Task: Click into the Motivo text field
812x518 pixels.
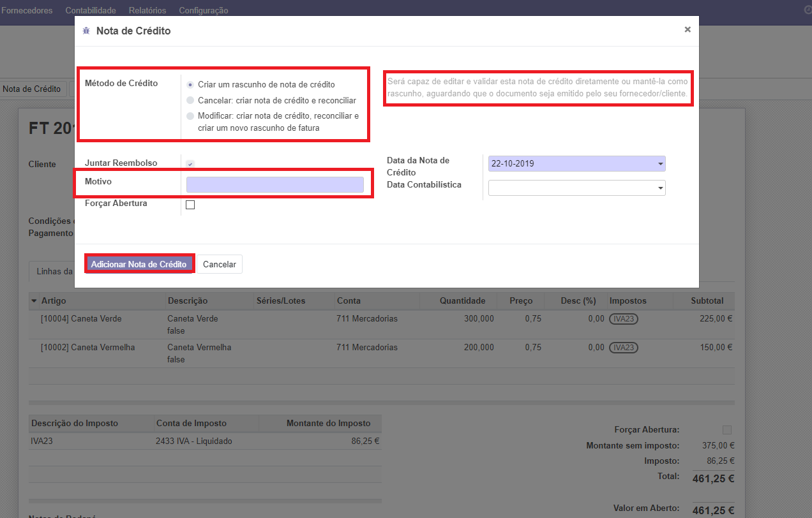Action: pos(274,185)
